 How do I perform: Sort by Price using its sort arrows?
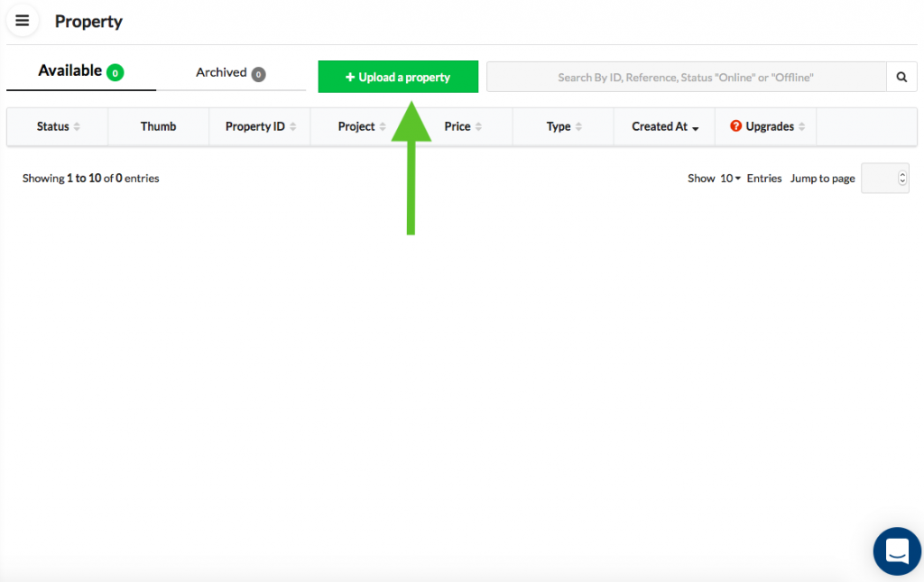[x=479, y=126]
